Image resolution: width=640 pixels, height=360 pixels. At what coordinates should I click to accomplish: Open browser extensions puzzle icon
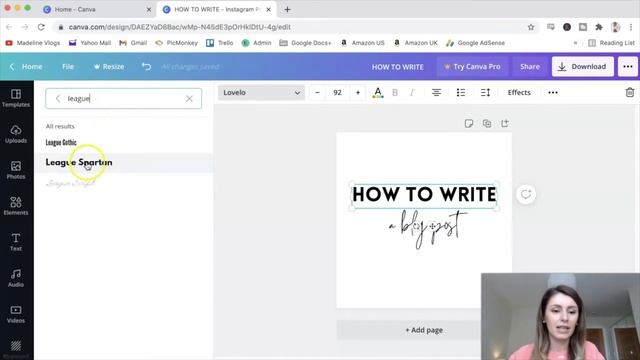(599, 27)
